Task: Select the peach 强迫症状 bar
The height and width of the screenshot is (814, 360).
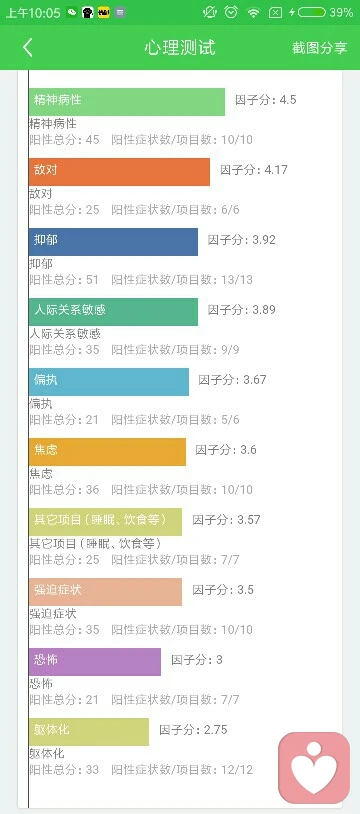Action: coord(105,592)
